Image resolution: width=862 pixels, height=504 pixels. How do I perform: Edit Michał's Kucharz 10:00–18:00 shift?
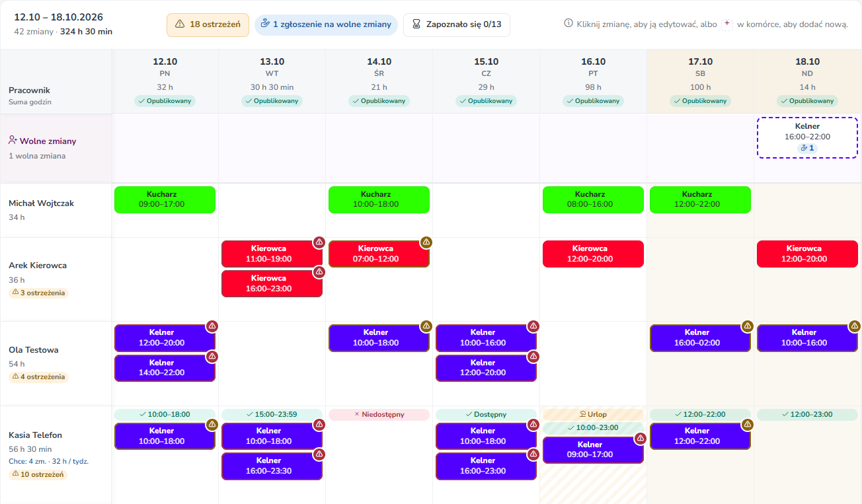(x=379, y=199)
